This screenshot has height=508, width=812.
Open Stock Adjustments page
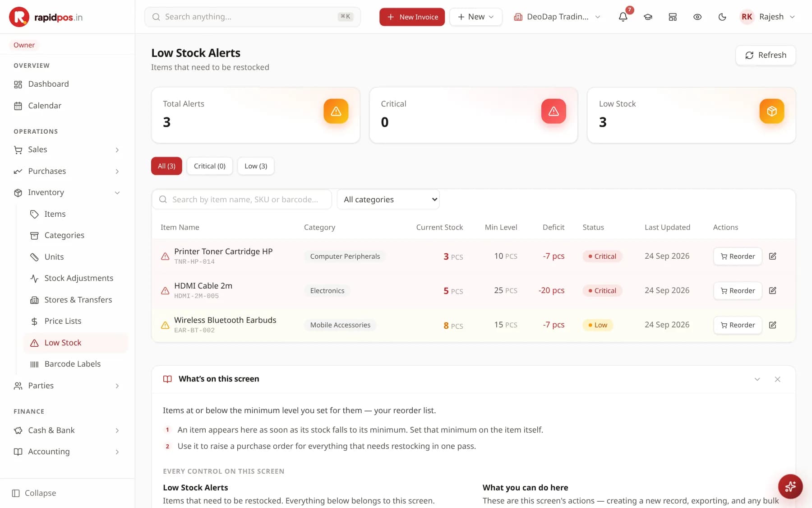pos(75,278)
